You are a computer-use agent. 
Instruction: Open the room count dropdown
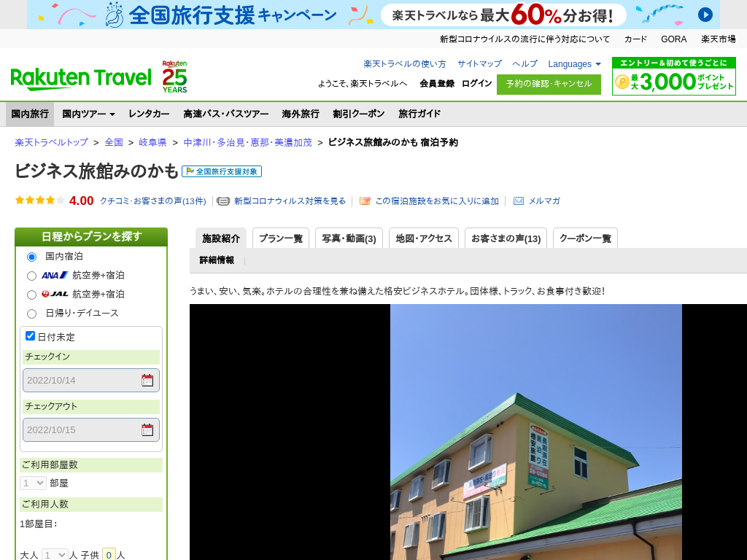point(33,483)
